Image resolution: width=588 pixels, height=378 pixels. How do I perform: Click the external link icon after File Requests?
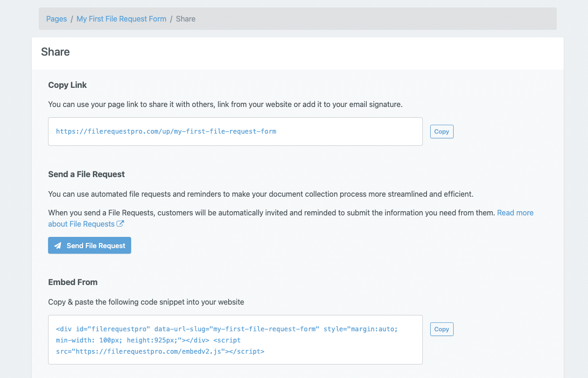pos(120,224)
